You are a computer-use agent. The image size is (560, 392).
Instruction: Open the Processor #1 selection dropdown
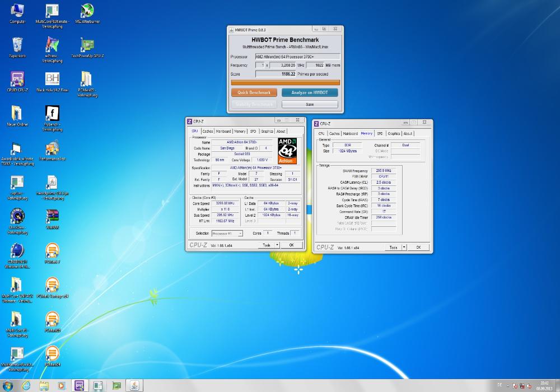point(227,234)
